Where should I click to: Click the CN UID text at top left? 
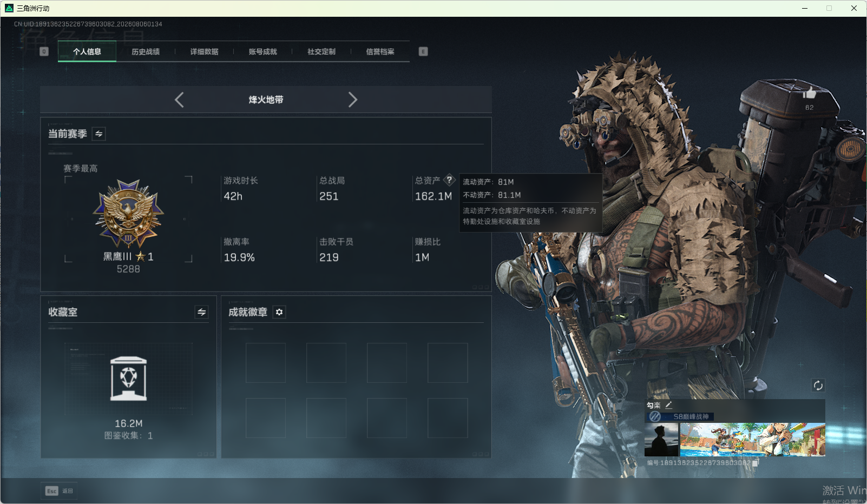click(88, 24)
